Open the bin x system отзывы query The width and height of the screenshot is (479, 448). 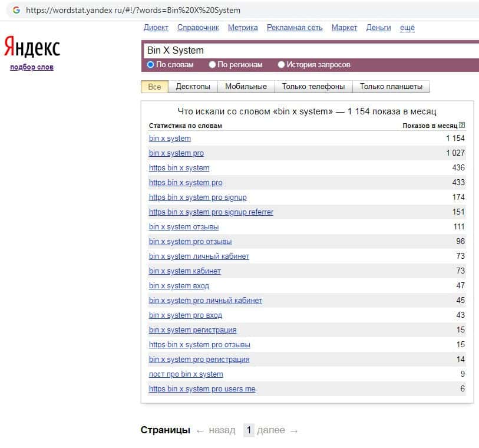(x=184, y=227)
